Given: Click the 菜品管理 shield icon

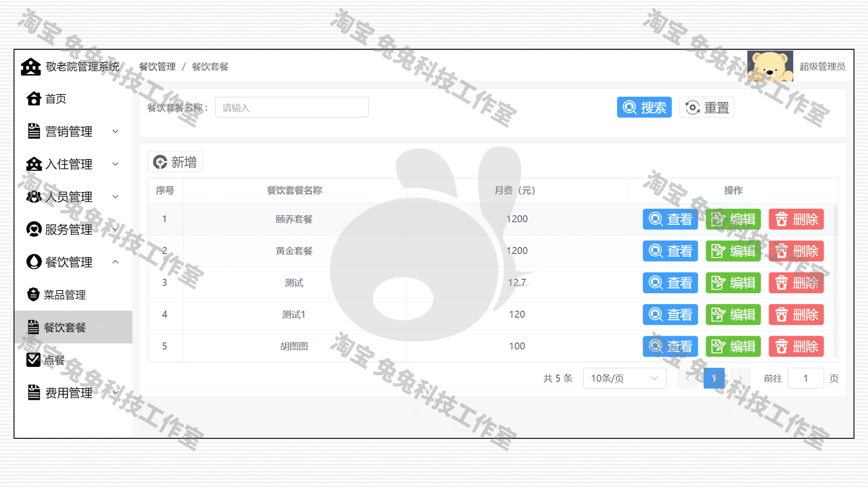Looking at the screenshot, I should pos(33,295).
